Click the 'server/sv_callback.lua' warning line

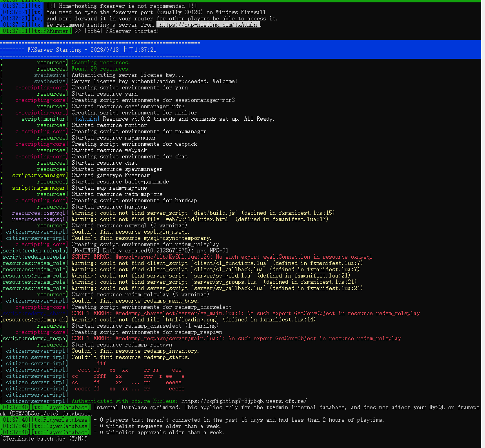tap(217, 288)
